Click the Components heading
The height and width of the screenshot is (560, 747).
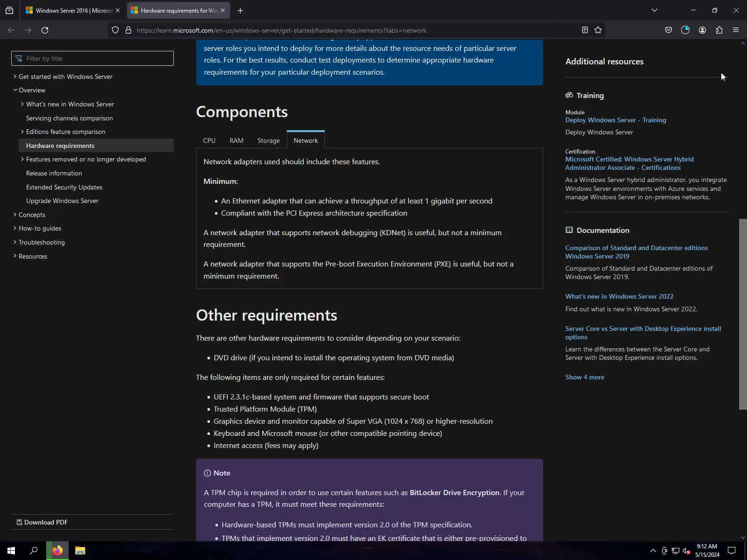(x=242, y=112)
